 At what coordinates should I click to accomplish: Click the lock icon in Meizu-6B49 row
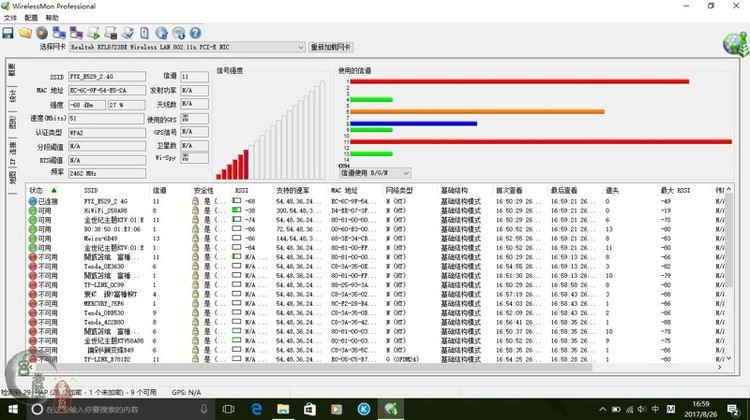tap(195, 239)
